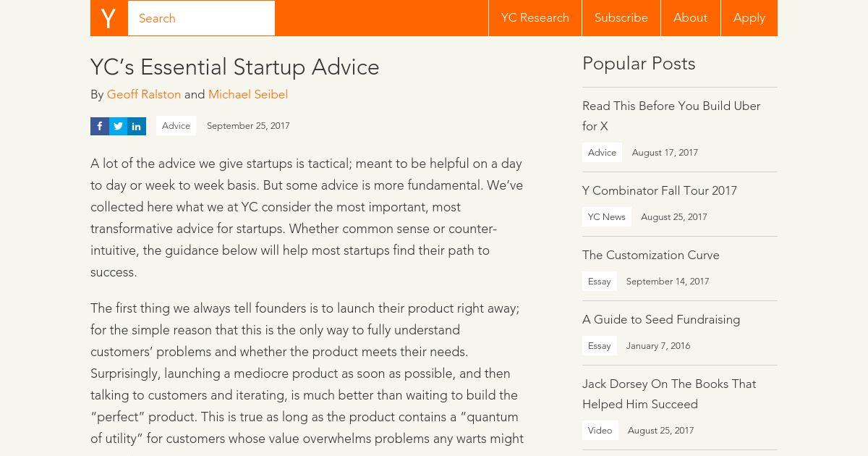The height and width of the screenshot is (456, 868).
Task: Focus the Search input field
Action: tap(201, 18)
